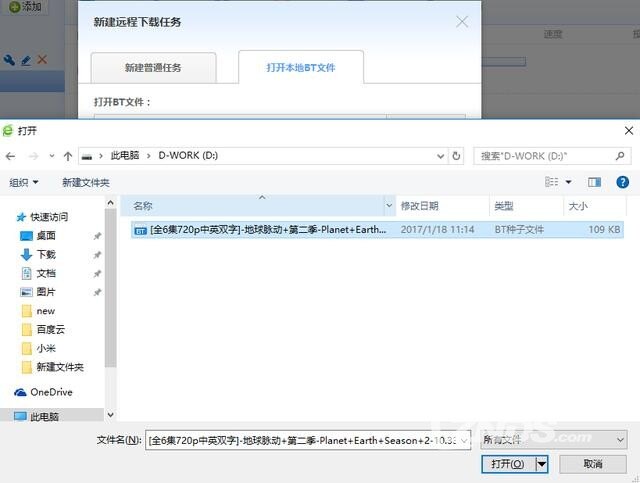The image size is (640, 483).
Task: Go back using the back arrow
Action: pos(11,156)
